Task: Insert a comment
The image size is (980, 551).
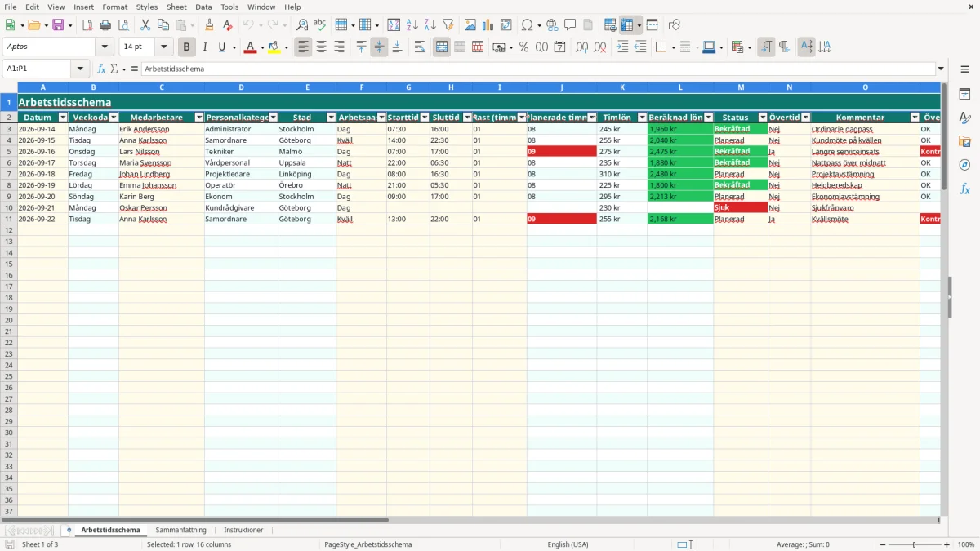Action: point(570,25)
